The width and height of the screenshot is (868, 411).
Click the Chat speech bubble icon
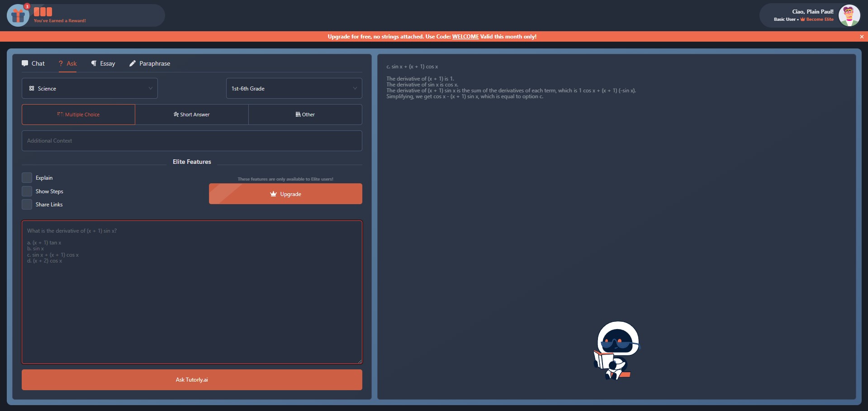25,63
